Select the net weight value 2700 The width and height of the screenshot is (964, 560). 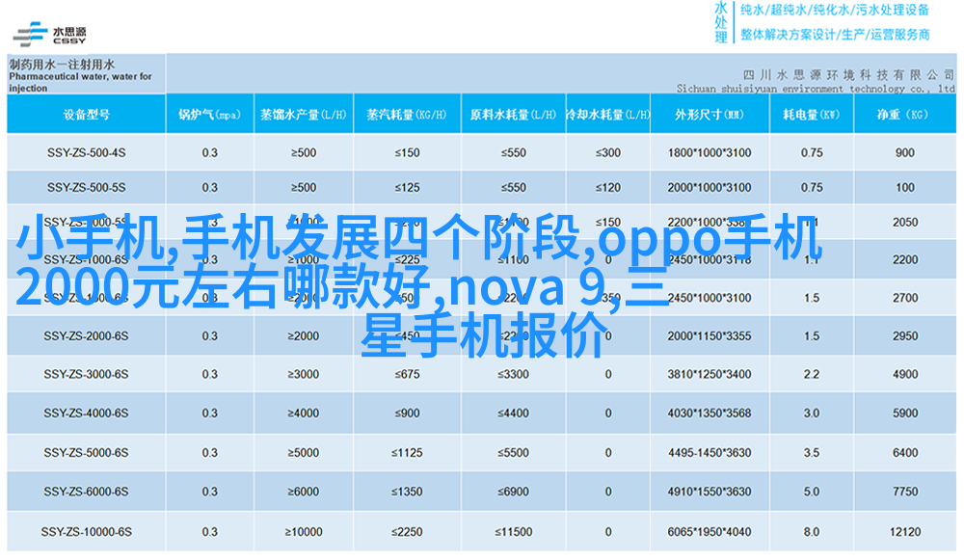tap(905, 298)
